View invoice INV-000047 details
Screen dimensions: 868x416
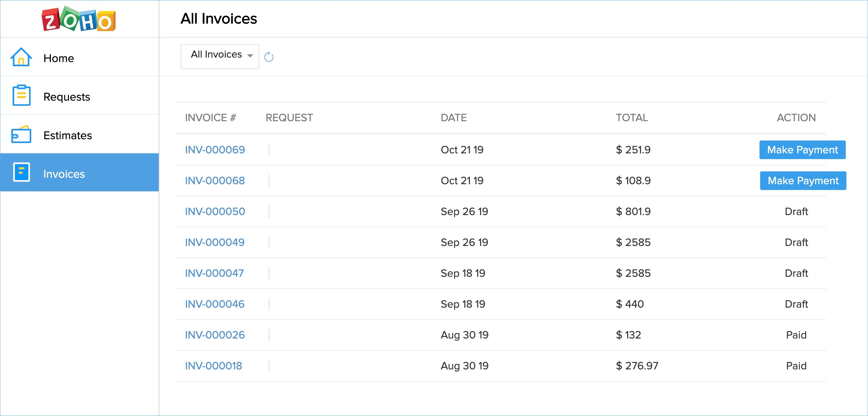[x=214, y=273]
